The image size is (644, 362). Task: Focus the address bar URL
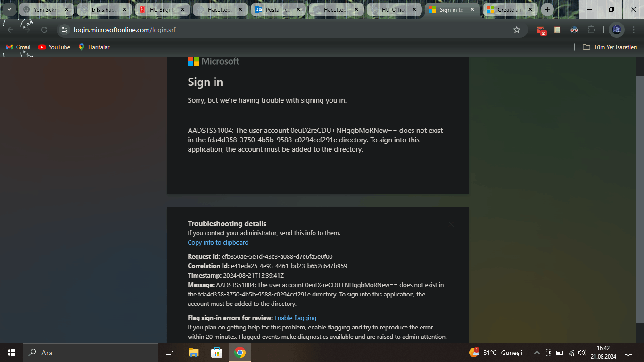(125, 30)
